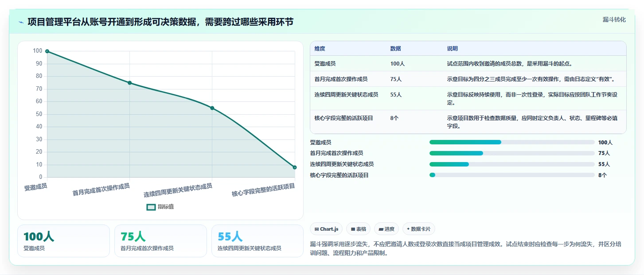This screenshot has width=644, height=275.
Task: Click x-axis label 受邀成员
Action: [x=35, y=187]
